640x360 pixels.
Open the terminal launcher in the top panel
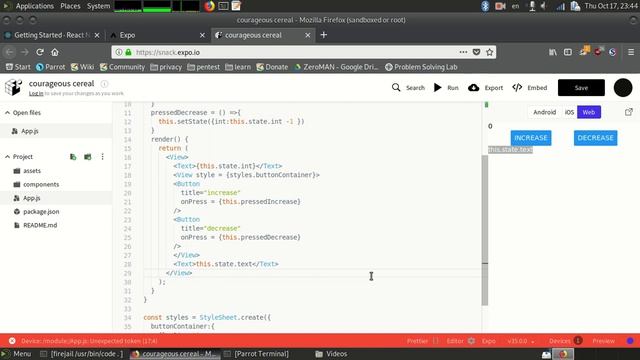coord(223,6)
